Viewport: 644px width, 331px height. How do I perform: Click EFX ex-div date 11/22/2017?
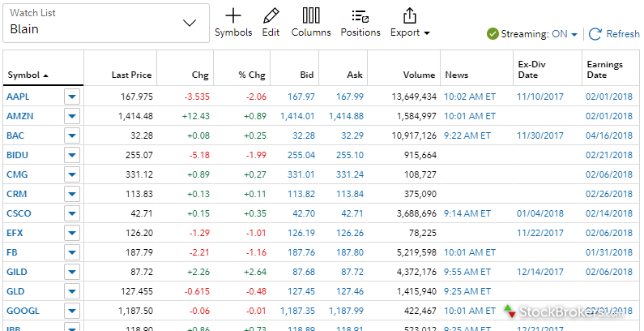(540, 233)
